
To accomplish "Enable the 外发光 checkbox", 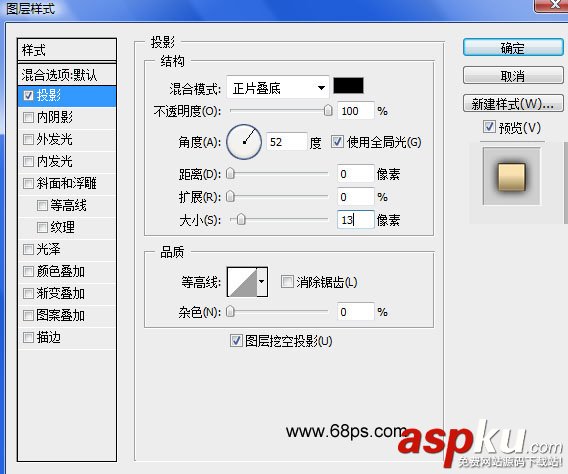I will point(28,139).
